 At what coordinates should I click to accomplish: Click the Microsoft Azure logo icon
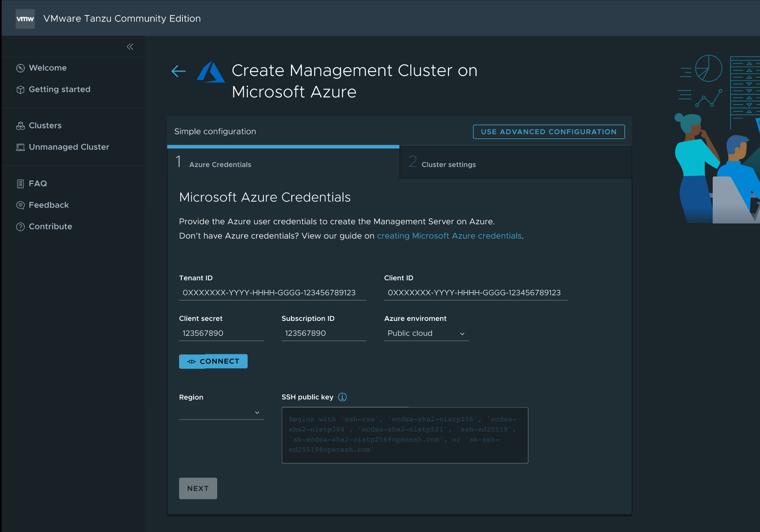pos(211,72)
